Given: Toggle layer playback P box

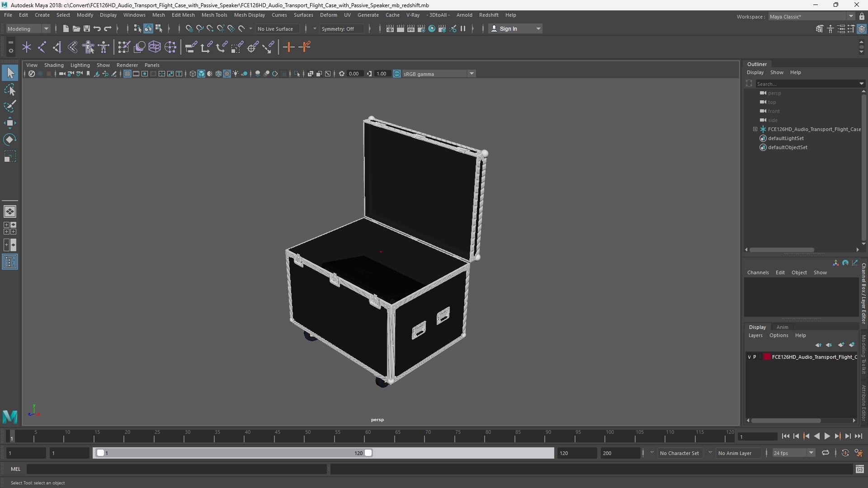Looking at the screenshot, I should click(x=755, y=357).
